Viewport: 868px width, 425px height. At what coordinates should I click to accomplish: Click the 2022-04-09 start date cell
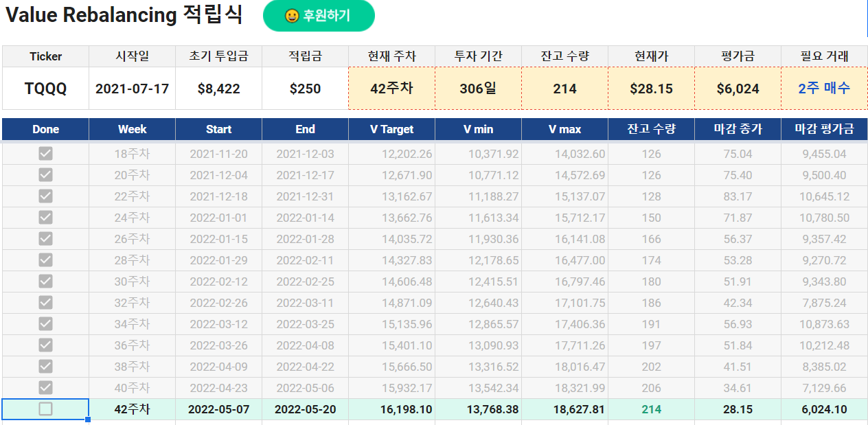218,367
